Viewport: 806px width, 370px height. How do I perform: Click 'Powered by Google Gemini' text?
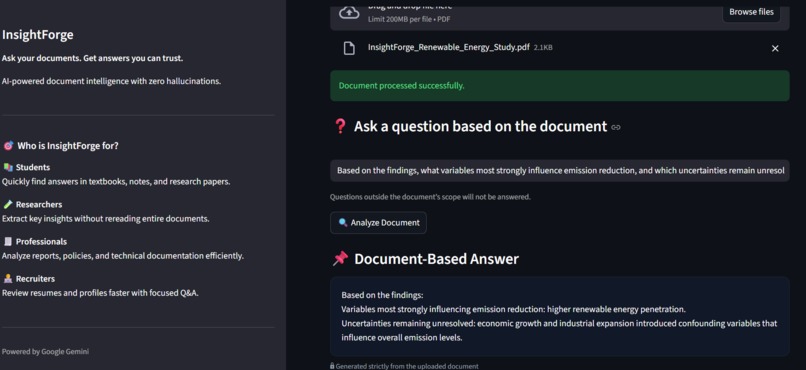pos(45,352)
